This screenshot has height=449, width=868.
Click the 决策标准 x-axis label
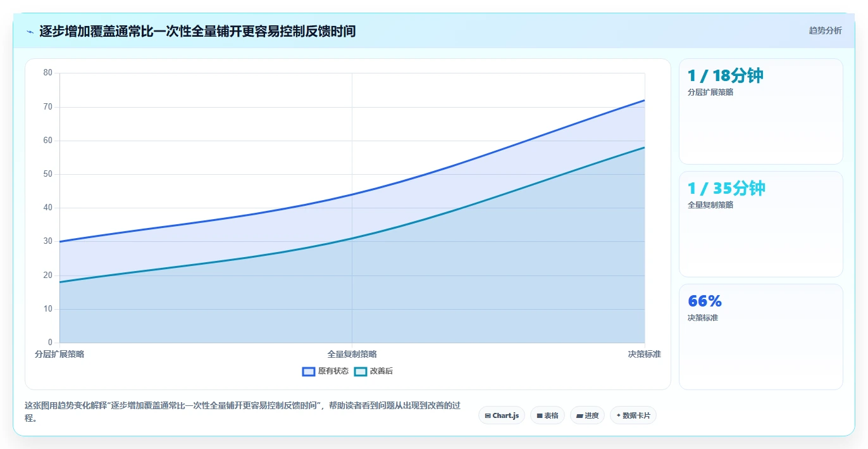(x=644, y=355)
